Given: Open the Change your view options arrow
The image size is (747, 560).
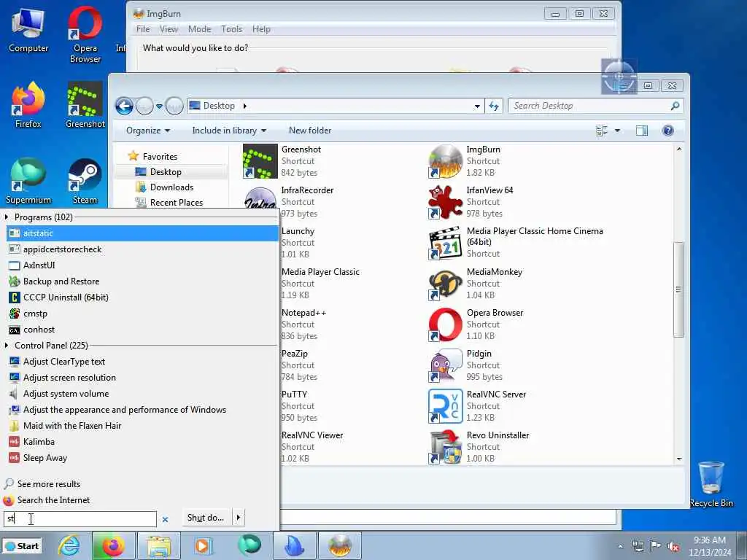Looking at the screenshot, I should 617,131.
